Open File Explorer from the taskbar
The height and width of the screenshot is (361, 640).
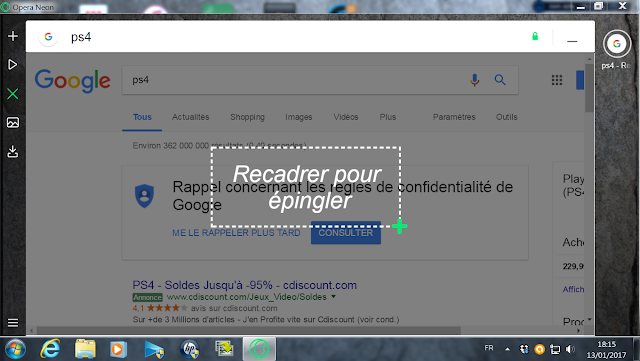[85, 349]
